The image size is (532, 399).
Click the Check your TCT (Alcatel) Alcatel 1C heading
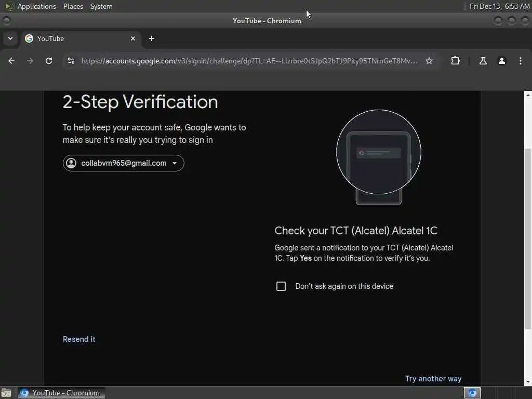356,231
